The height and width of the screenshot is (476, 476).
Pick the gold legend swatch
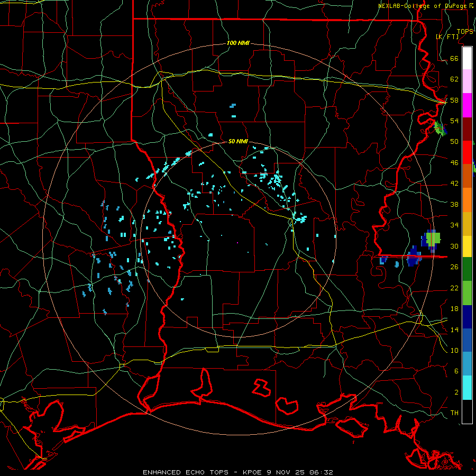click(x=467, y=224)
